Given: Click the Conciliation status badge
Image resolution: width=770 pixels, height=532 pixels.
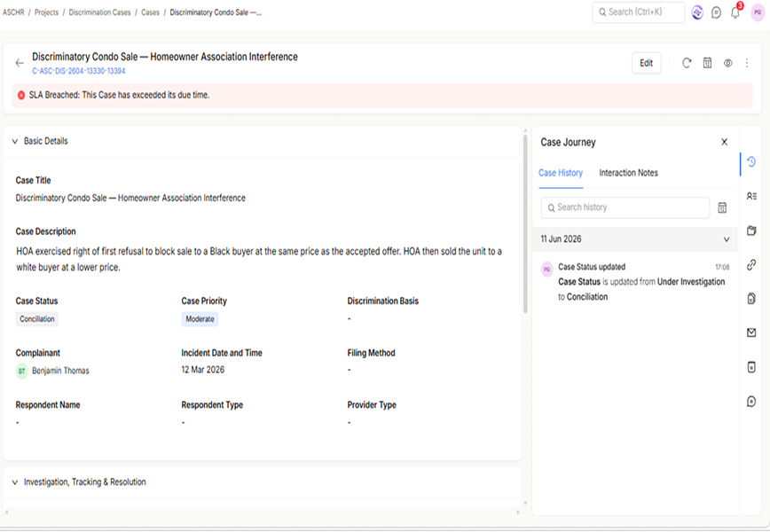Looking at the screenshot, I should 37,319.
